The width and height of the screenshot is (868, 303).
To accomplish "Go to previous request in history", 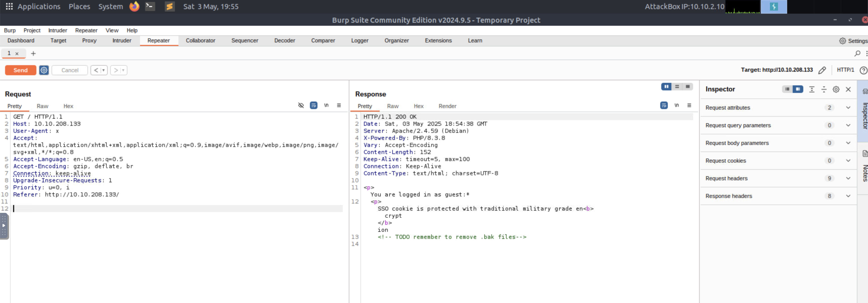I will pyautogui.click(x=96, y=70).
